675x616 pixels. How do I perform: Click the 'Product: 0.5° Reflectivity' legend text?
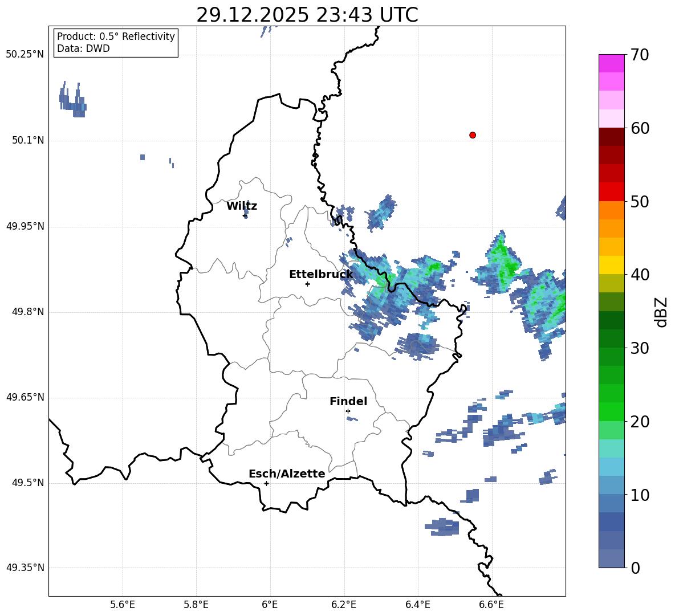click(x=116, y=36)
